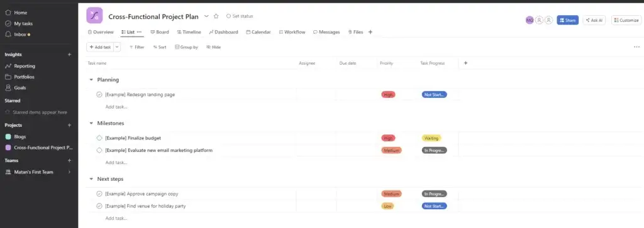644x228 pixels.
Task: Collapse the Next steps section
Action: point(91,179)
